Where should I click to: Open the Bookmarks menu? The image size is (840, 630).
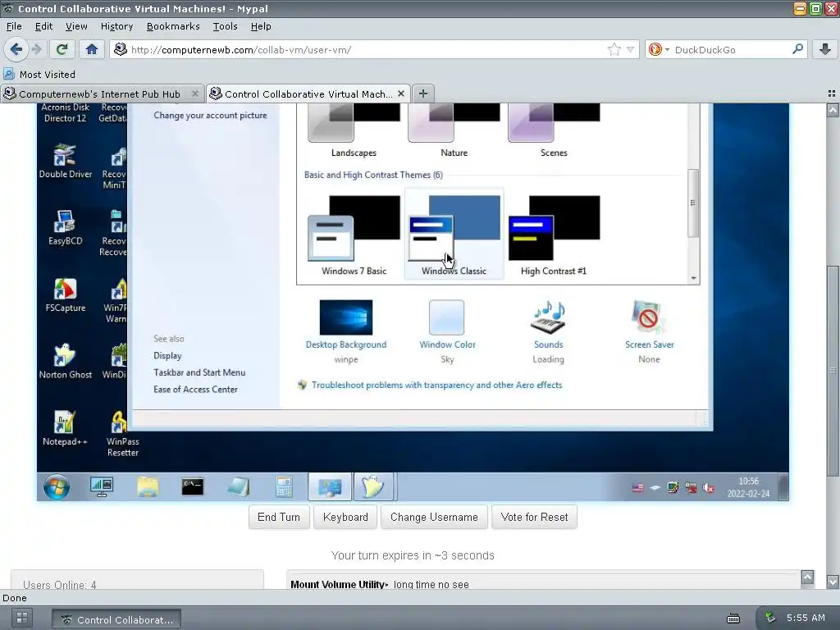pos(172,26)
